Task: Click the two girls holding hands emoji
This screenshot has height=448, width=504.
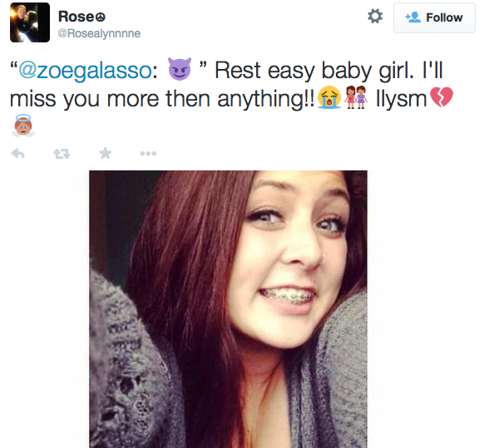Action: click(356, 97)
